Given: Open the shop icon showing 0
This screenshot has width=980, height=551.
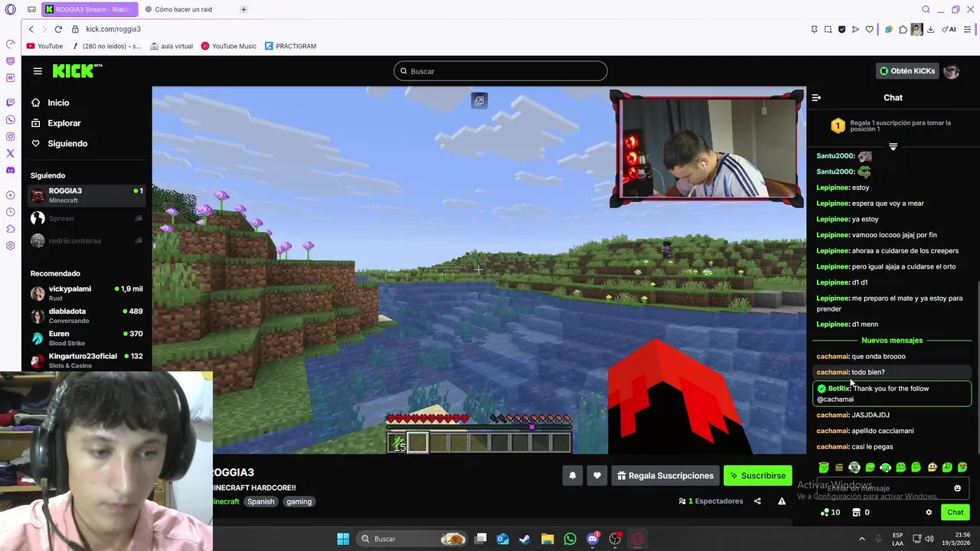Looking at the screenshot, I should click(861, 513).
